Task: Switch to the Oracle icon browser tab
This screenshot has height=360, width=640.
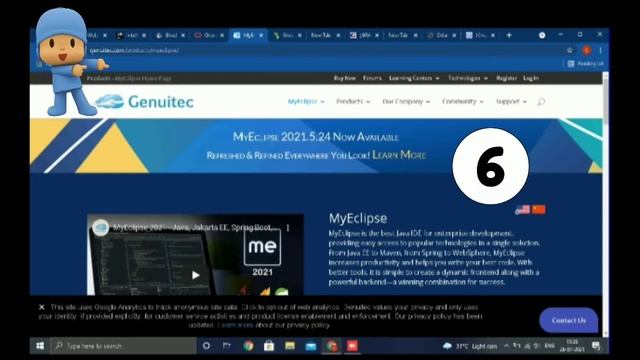Action: click(x=209, y=36)
